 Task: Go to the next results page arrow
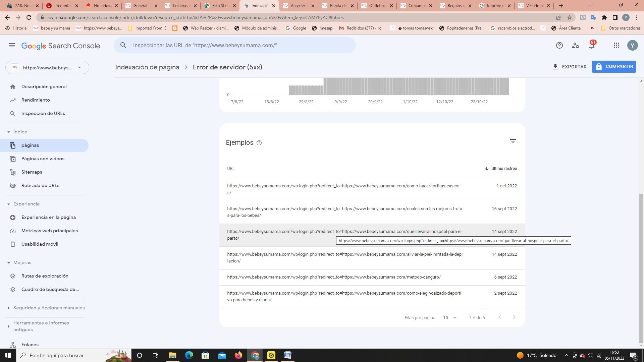[514, 317]
